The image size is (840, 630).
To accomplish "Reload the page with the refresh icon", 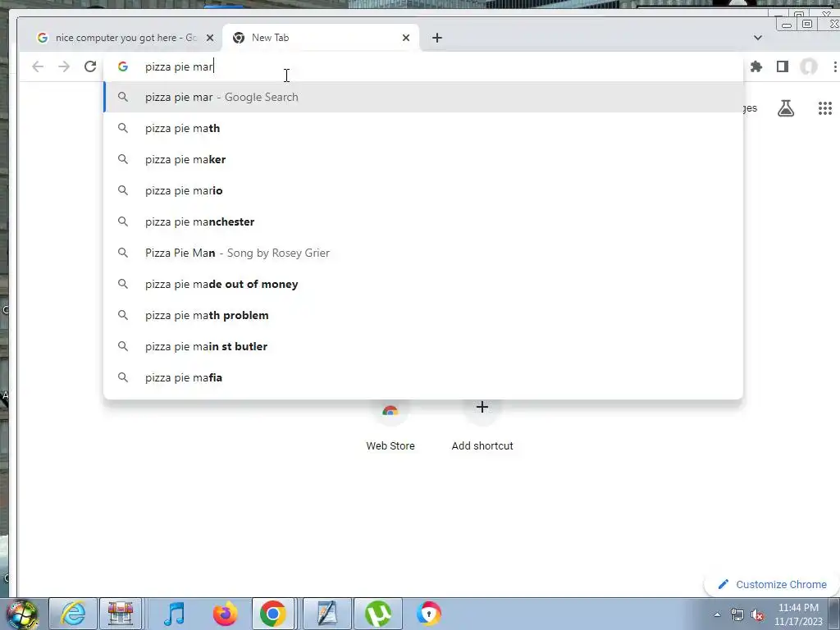I will 90,66.
